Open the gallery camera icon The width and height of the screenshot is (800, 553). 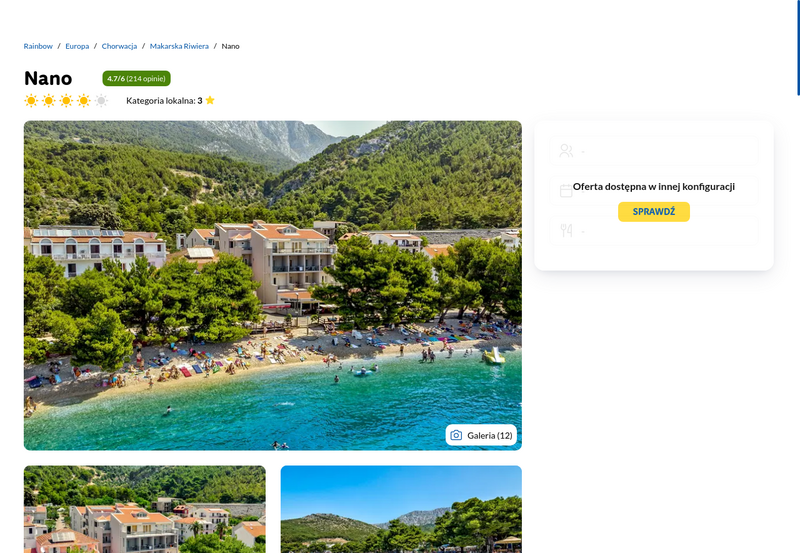click(457, 435)
